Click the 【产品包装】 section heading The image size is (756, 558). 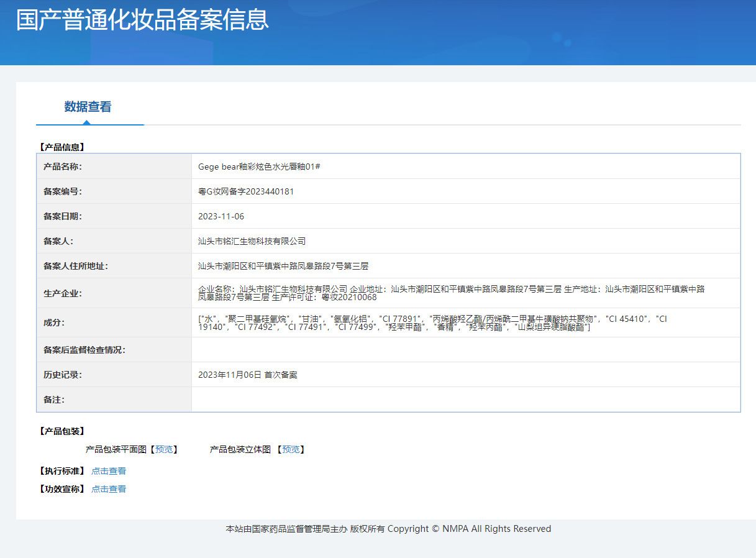(x=61, y=431)
